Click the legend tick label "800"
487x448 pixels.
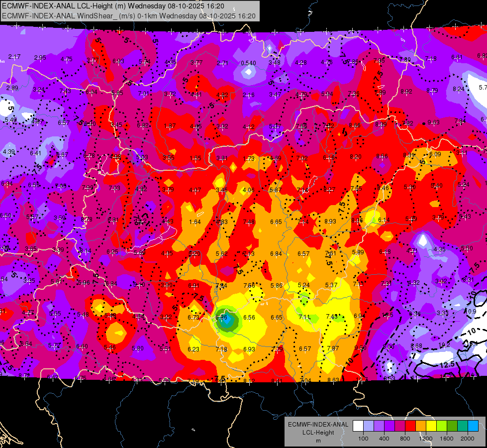tap(405, 439)
